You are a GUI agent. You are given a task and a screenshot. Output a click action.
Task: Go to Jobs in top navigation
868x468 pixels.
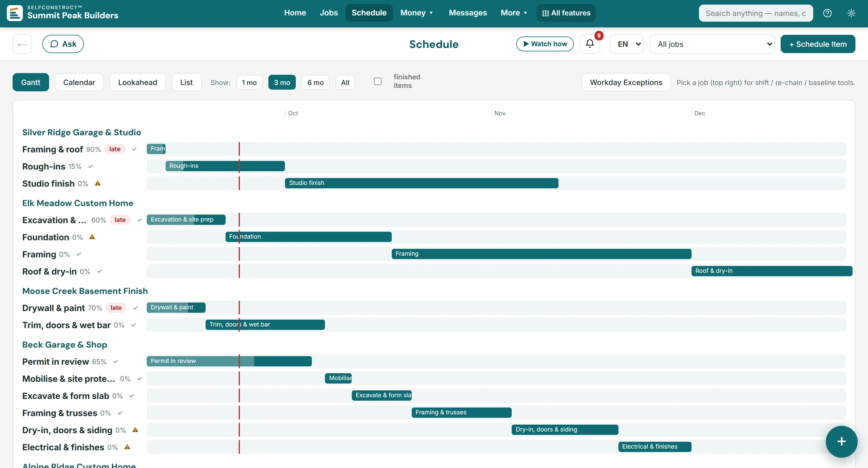[x=329, y=13]
